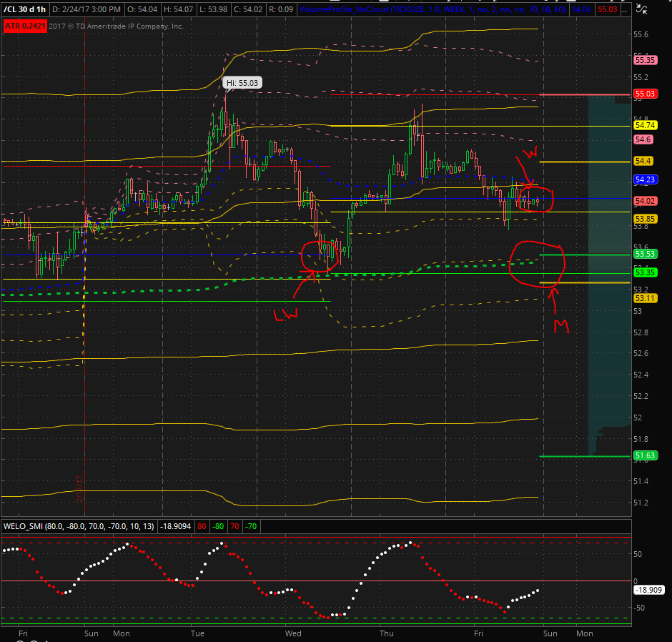Click the green 51.63 price axis bubble
The width and height of the screenshot is (672, 642).
(645, 455)
